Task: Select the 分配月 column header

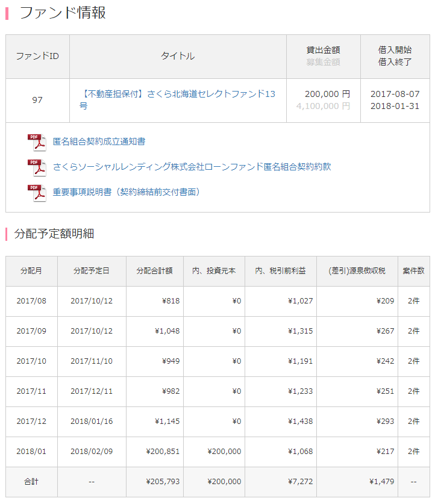Action: pyautogui.click(x=31, y=272)
